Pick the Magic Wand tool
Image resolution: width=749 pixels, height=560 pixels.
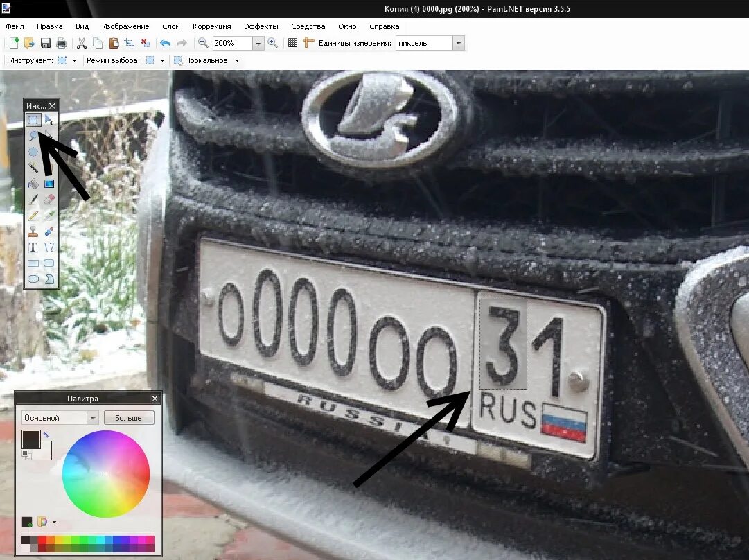(x=33, y=168)
